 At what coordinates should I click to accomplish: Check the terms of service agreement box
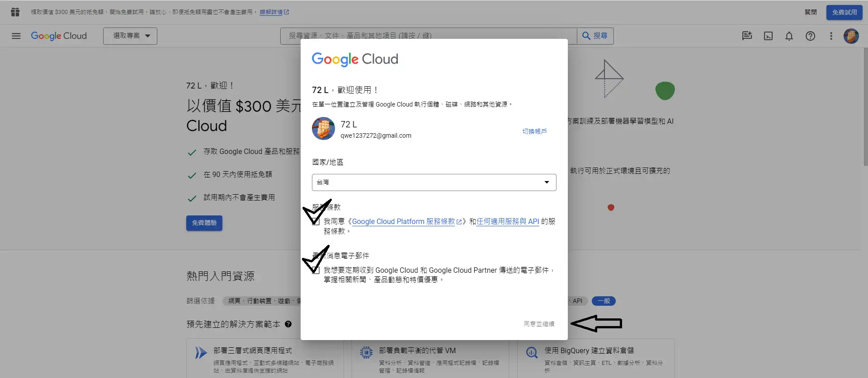point(316,222)
